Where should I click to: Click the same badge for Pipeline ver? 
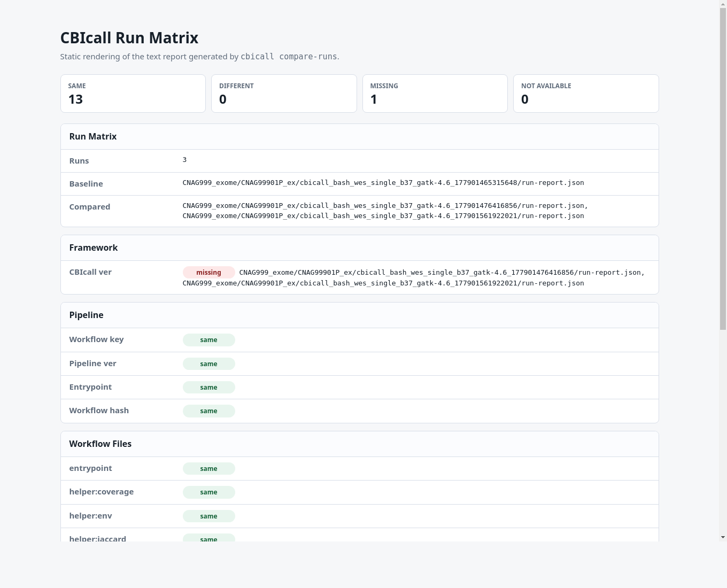(209, 363)
